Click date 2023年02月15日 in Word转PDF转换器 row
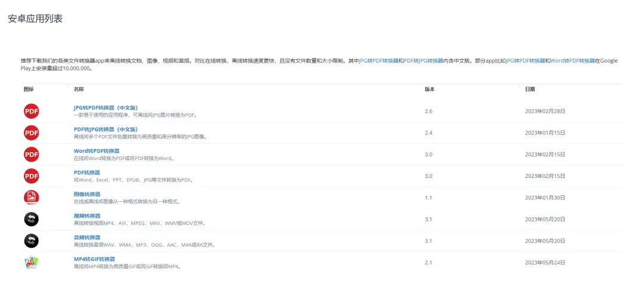 point(545,154)
